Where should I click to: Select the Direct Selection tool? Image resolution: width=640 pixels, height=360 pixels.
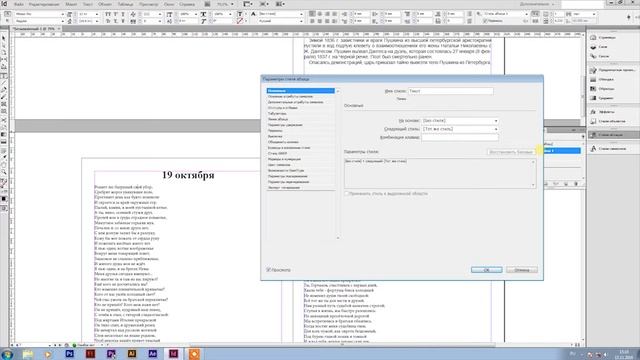pos(4,46)
